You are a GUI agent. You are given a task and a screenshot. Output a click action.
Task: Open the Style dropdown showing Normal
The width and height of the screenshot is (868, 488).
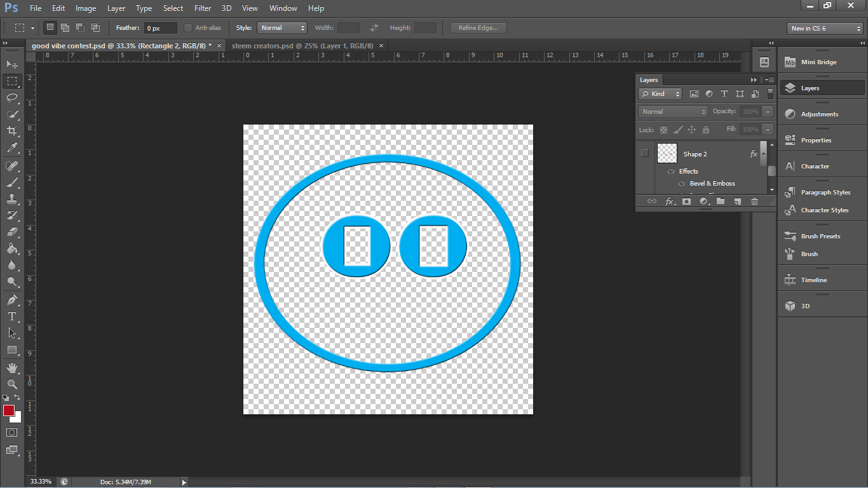tap(282, 28)
